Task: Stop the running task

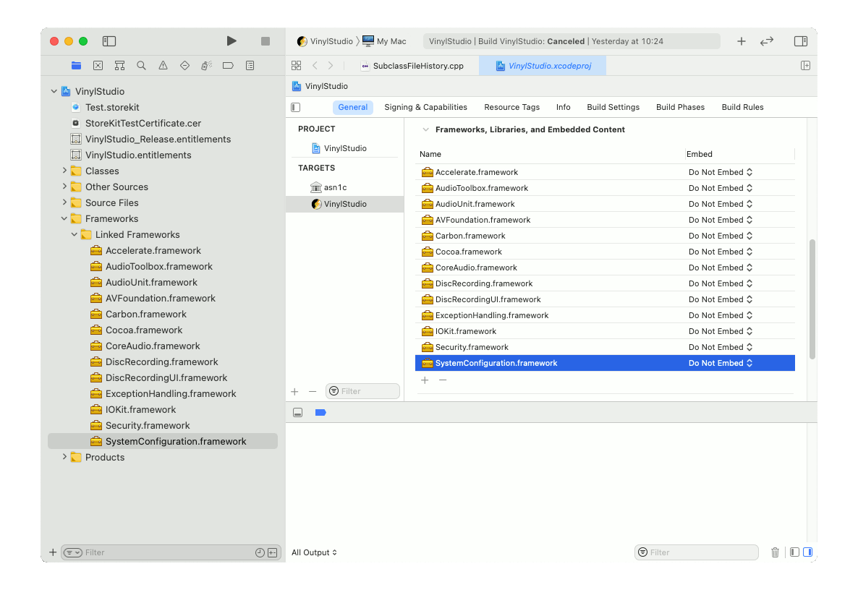Action: [x=266, y=41]
